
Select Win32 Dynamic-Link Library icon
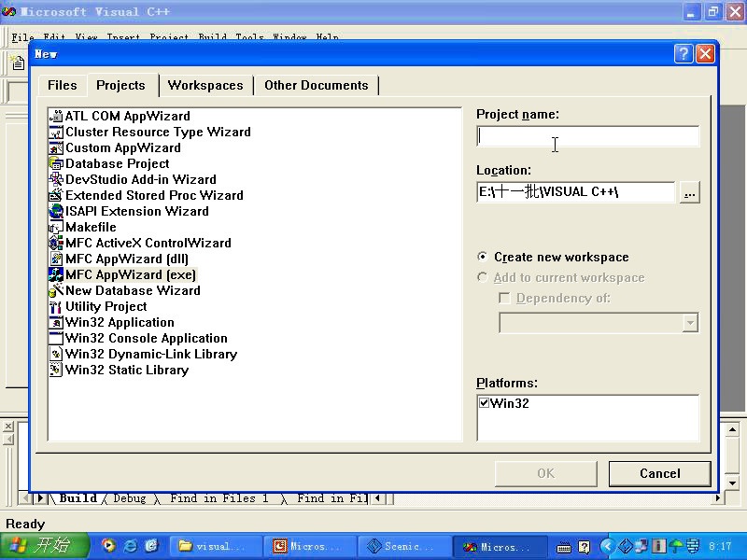[x=56, y=354]
